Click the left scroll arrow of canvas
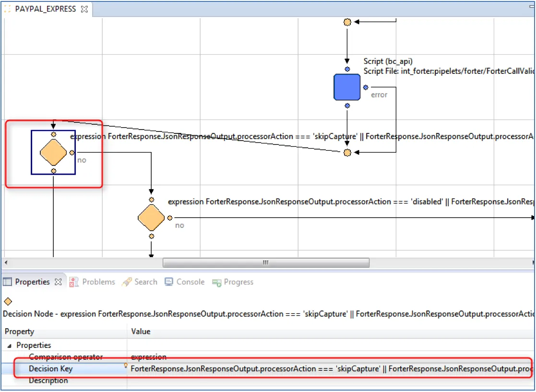The image size is (536, 392). point(6,262)
